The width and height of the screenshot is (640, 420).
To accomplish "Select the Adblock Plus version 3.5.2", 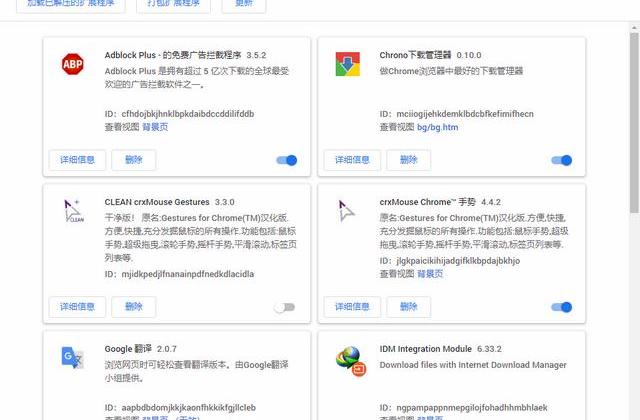I will tap(256, 55).
